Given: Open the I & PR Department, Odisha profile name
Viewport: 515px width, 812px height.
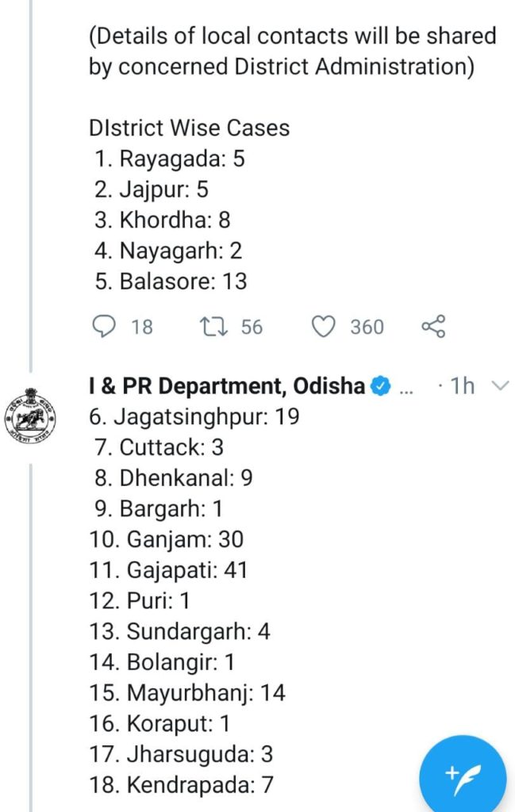Looking at the screenshot, I should [227, 386].
